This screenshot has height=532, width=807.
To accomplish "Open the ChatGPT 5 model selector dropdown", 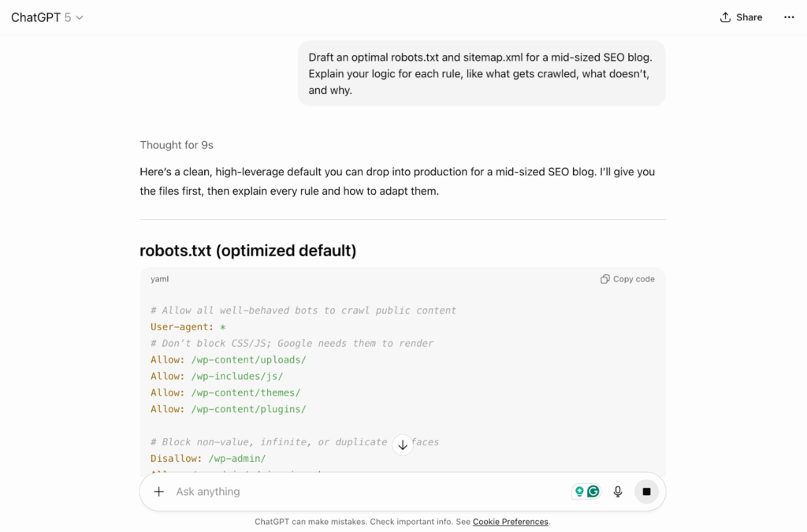I will click(x=46, y=17).
